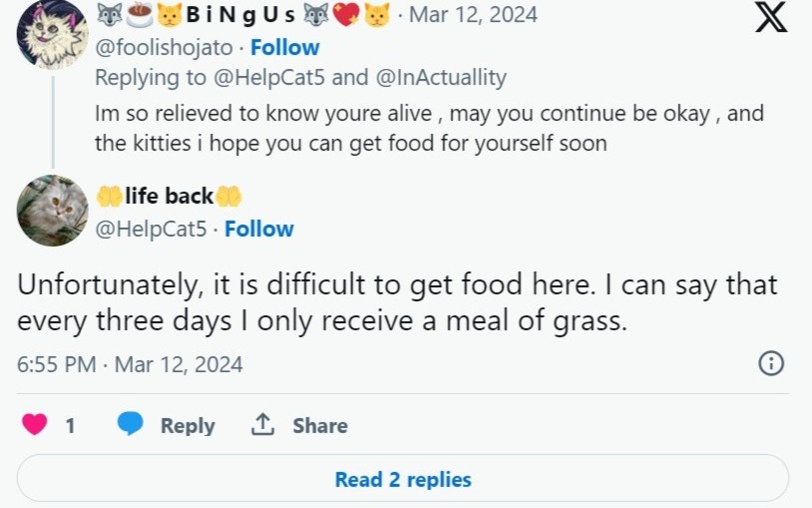Viewport: 812px width, 508px height.
Task: Select the life back display name
Action: (169, 196)
